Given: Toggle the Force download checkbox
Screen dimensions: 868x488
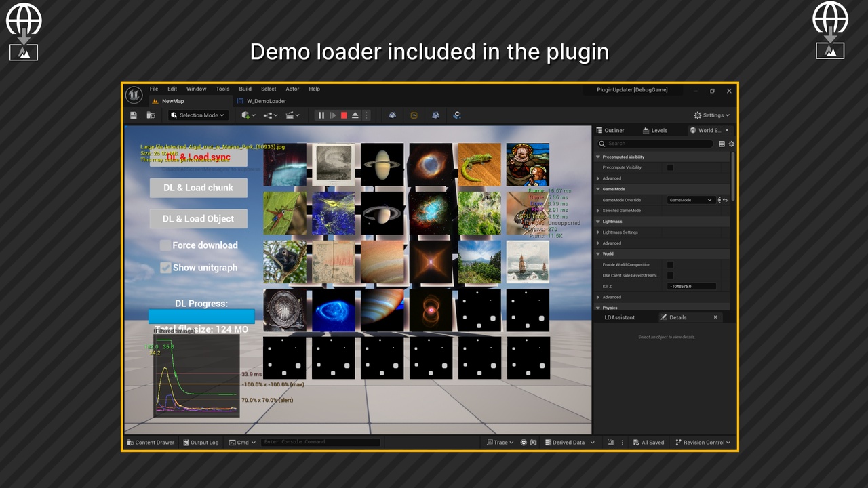Looking at the screenshot, I should click(165, 245).
